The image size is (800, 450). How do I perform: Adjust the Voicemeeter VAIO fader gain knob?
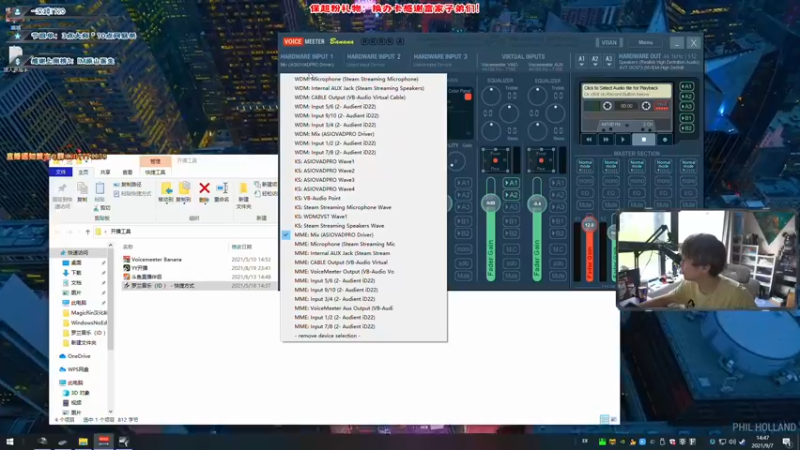tap(490, 203)
